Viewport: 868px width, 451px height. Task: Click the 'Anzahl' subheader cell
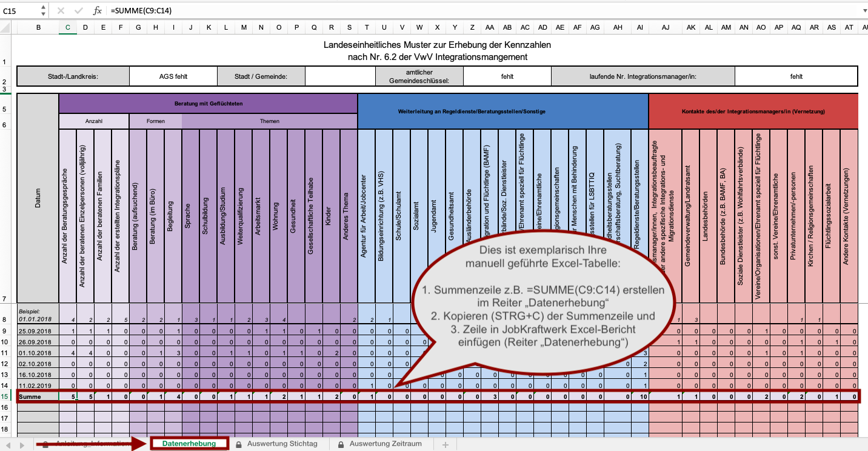(x=94, y=121)
